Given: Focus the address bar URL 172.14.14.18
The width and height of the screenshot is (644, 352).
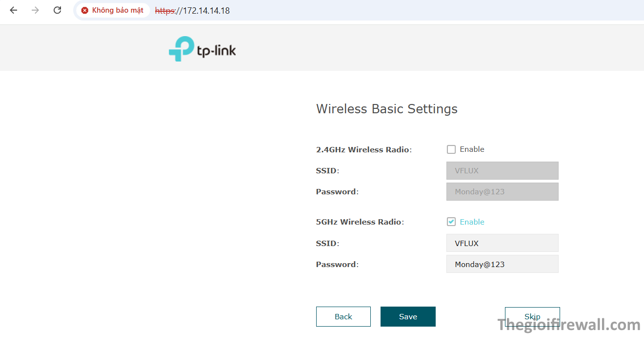Looking at the screenshot, I should tap(206, 10).
